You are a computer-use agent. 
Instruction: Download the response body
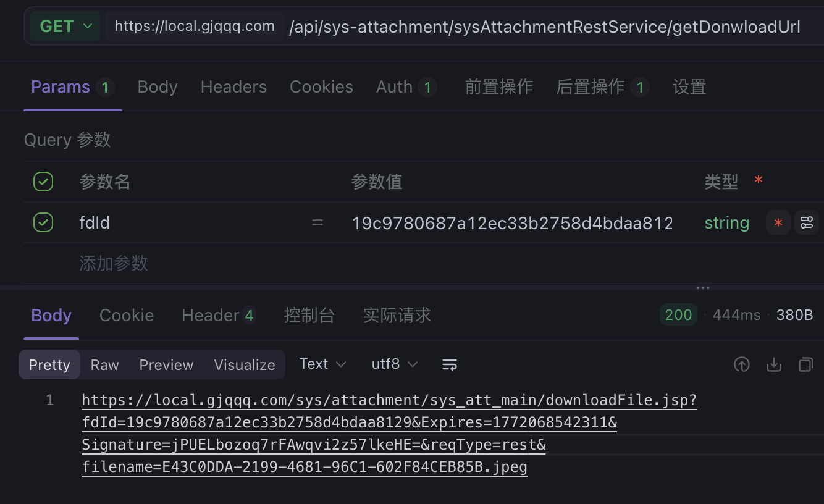[774, 365]
